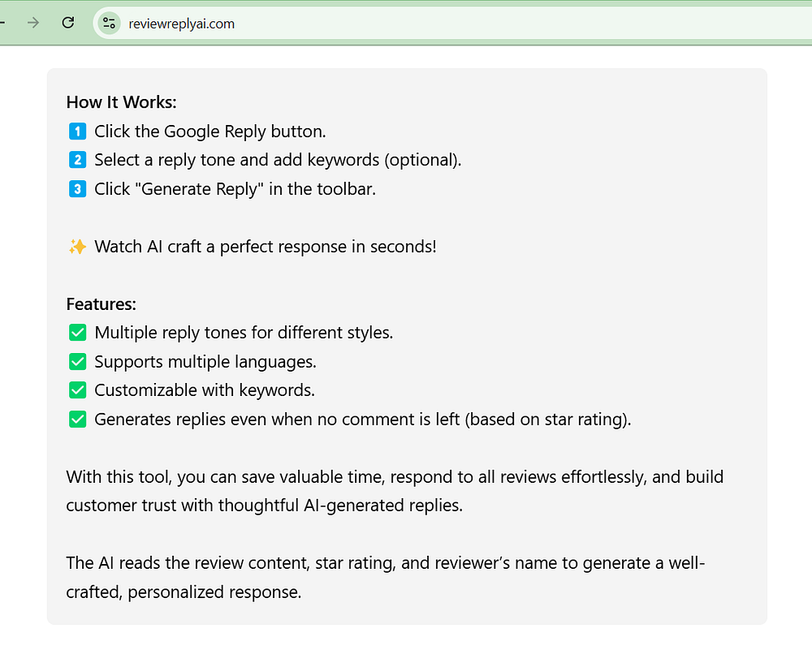Viewport: 812px width, 650px height.
Task: Click the "How It Works:" heading
Action: (121, 102)
